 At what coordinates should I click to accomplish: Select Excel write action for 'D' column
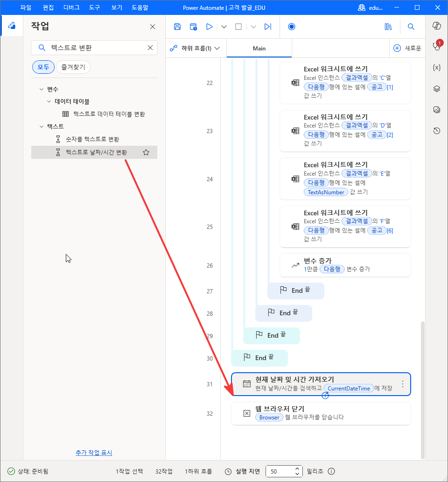pos(345,131)
